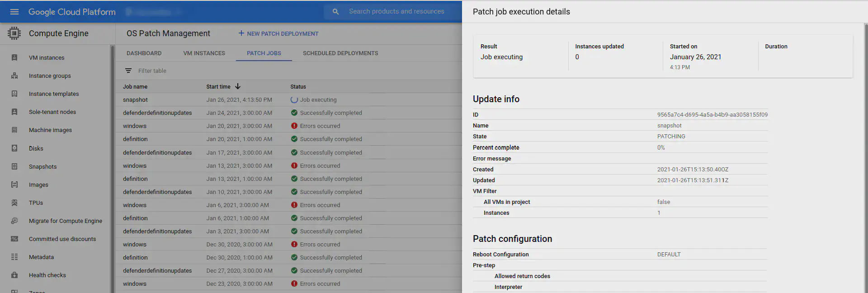
Task: Click the Health checks sidebar icon
Action: click(14, 275)
